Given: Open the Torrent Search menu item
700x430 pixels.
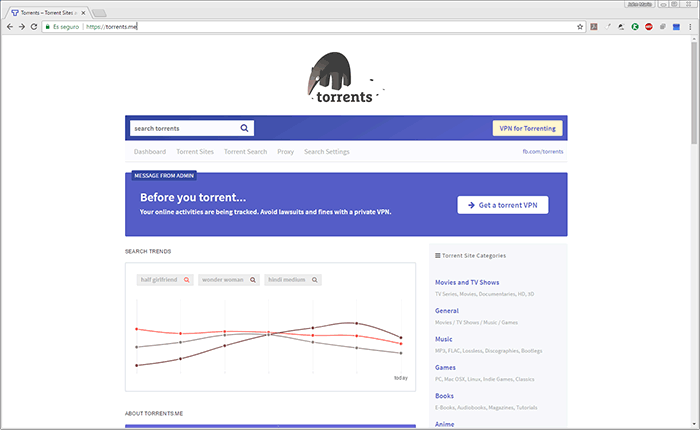Looking at the screenshot, I should (245, 152).
